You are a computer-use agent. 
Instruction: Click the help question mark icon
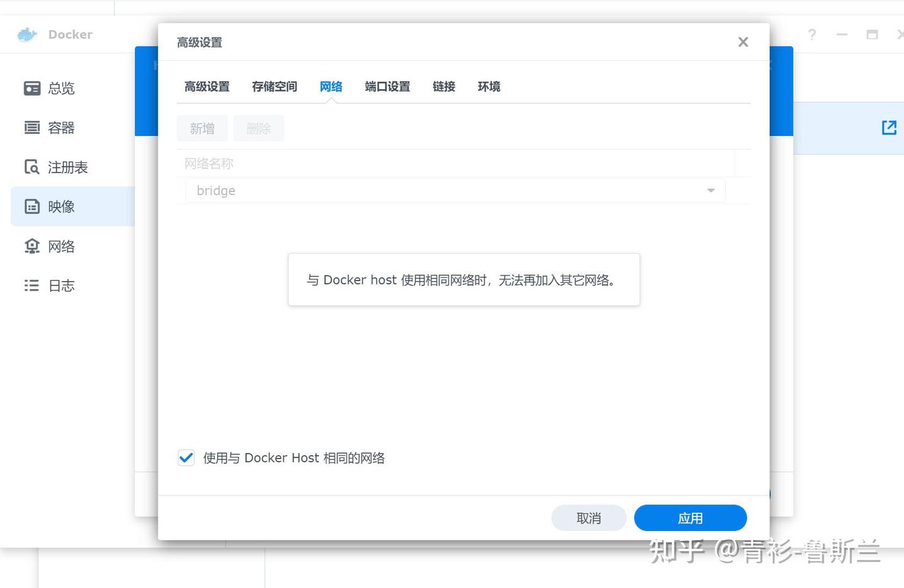click(x=812, y=35)
